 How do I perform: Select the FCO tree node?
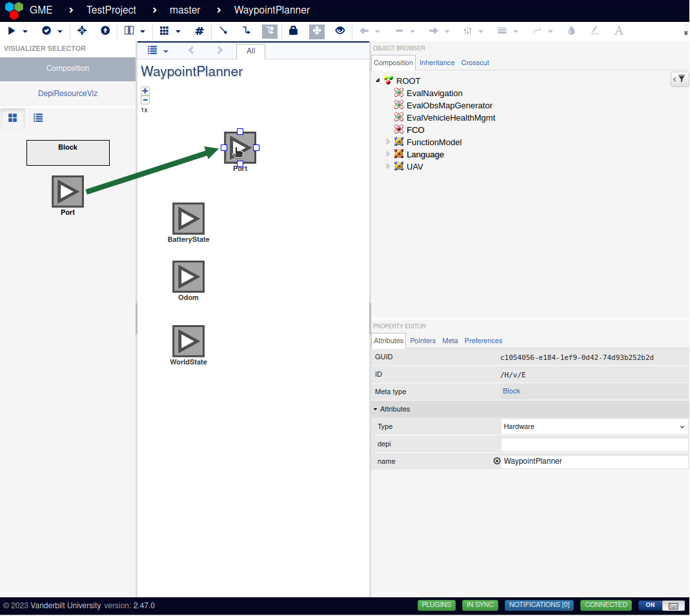(415, 130)
